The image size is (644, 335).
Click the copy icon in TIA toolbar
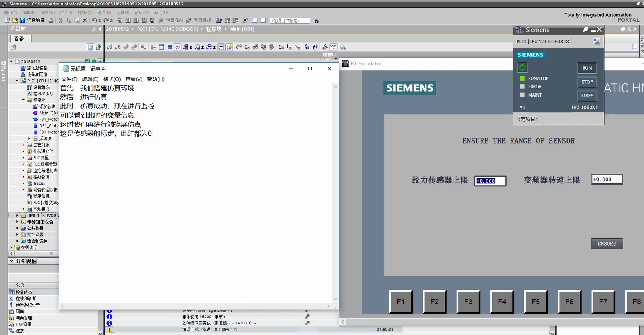[x=69, y=20]
